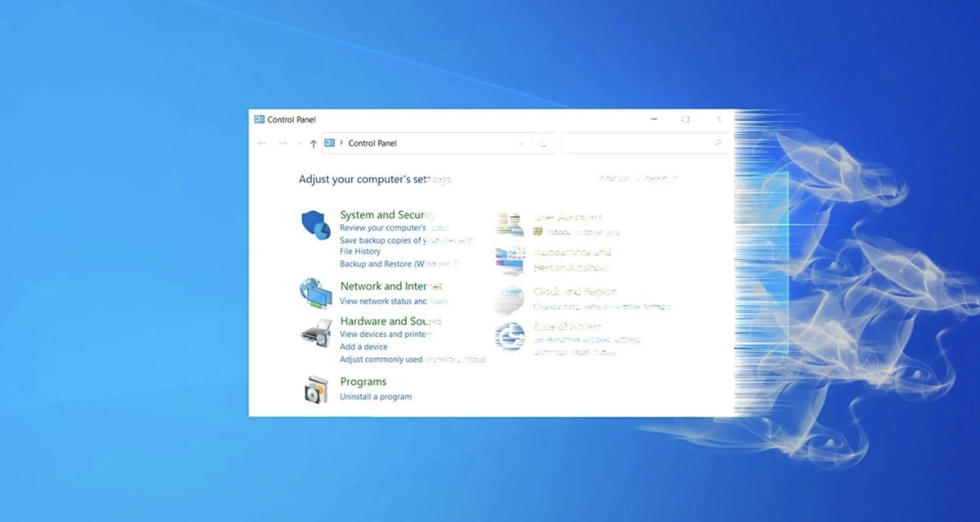Click the Up arrow navigation button
Screen dimensions: 980x522
(x=313, y=143)
